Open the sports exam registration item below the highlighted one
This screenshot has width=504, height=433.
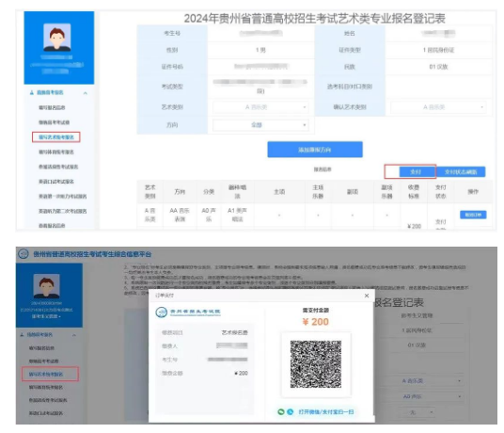click(56, 152)
